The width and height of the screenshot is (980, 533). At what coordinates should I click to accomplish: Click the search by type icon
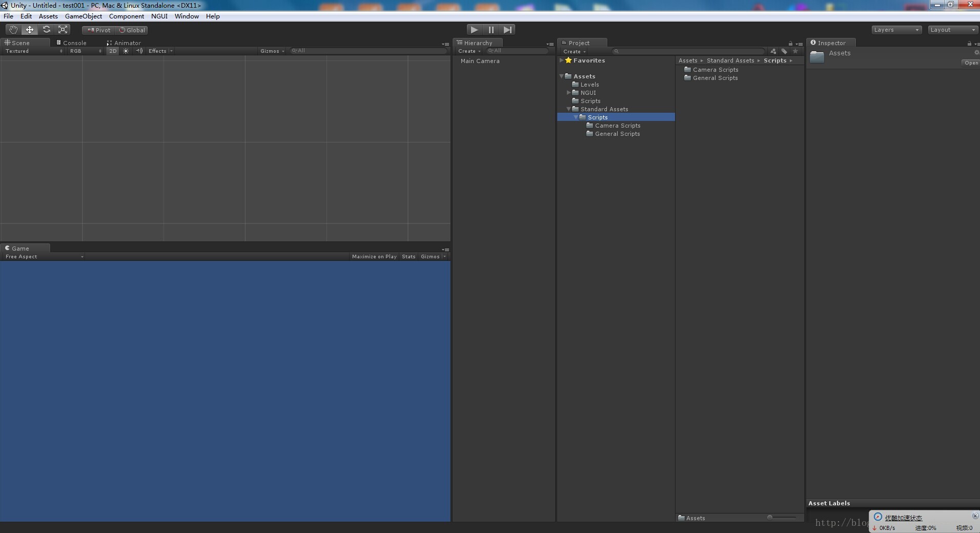pos(773,51)
